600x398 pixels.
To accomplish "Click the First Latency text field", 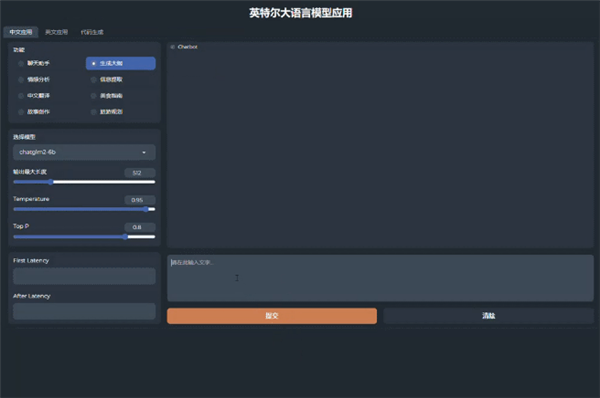I will point(84,276).
